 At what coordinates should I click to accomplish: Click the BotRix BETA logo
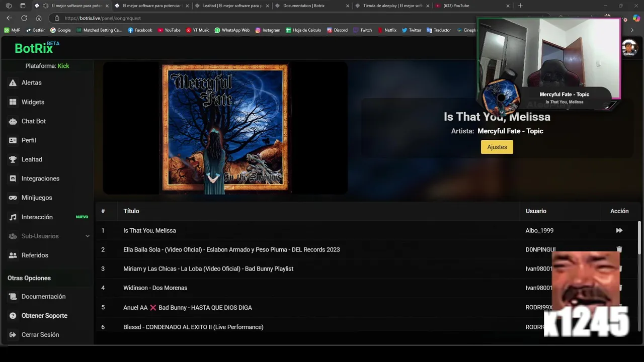(x=37, y=48)
